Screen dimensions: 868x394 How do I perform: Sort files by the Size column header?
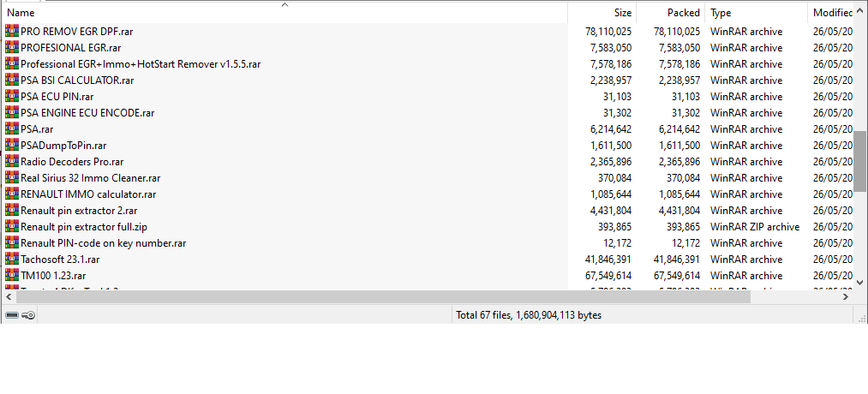(602, 13)
